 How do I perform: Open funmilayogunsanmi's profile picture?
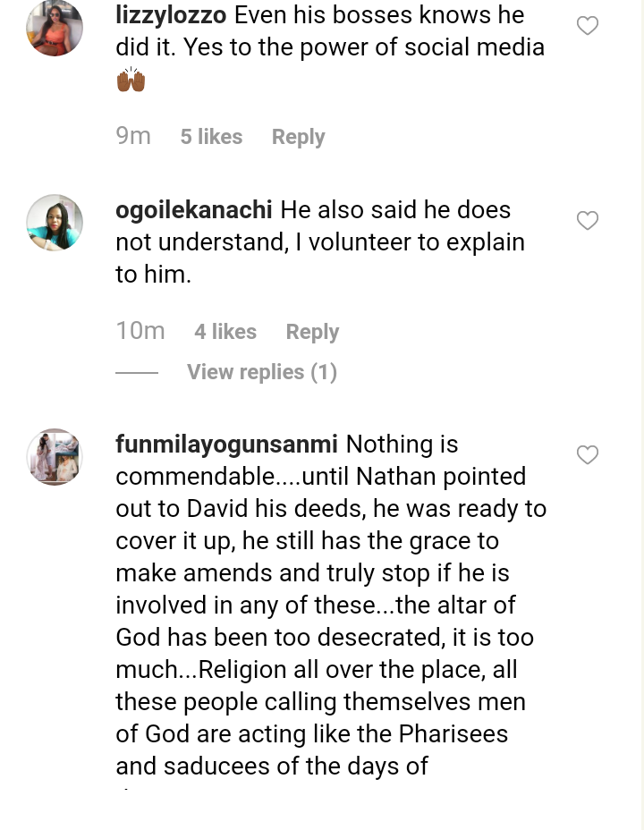[55, 457]
